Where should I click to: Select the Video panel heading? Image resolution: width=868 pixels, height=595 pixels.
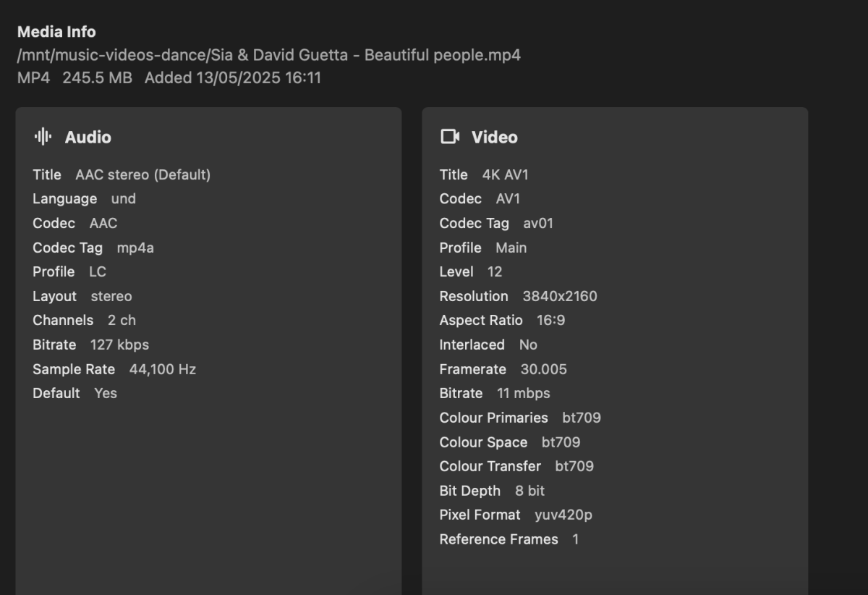click(x=495, y=137)
